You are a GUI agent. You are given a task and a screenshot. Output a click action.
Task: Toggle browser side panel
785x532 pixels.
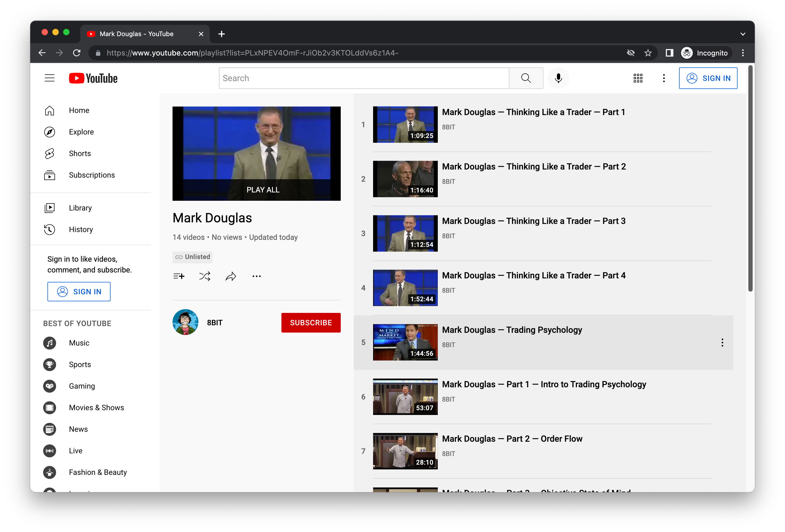[x=669, y=53]
